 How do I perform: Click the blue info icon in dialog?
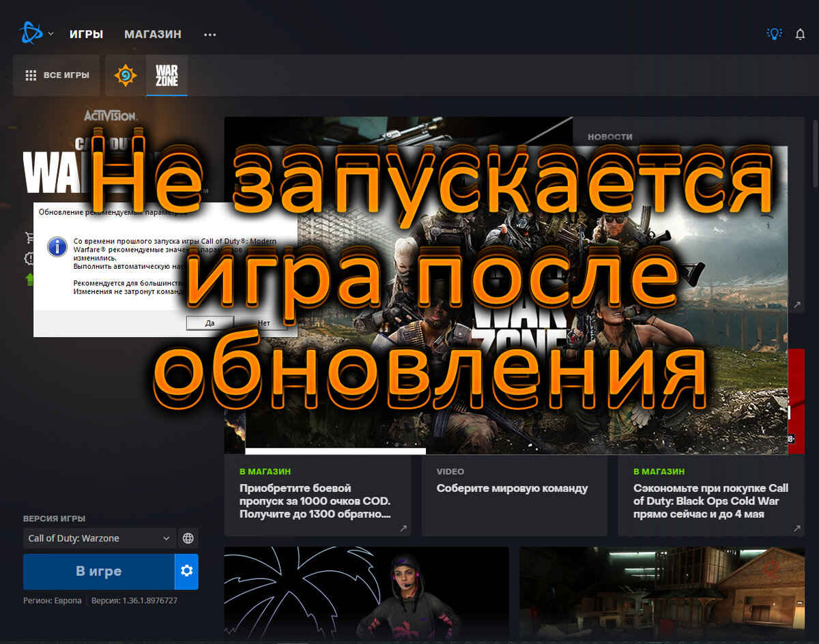(x=57, y=246)
